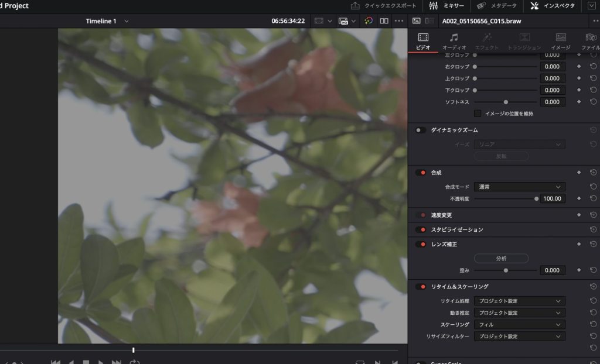
Task: Open the リサイズフィルター dropdown
Action: [519, 336]
